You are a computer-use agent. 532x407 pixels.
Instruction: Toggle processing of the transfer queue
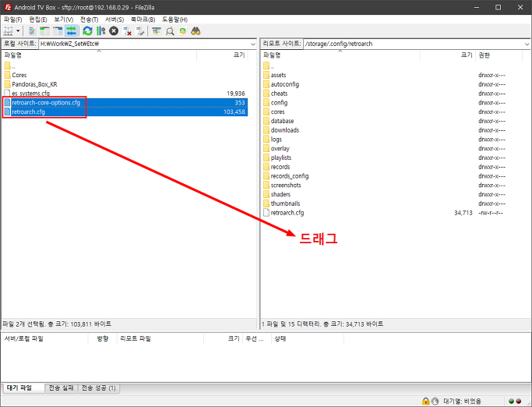[x=100, y=31]
